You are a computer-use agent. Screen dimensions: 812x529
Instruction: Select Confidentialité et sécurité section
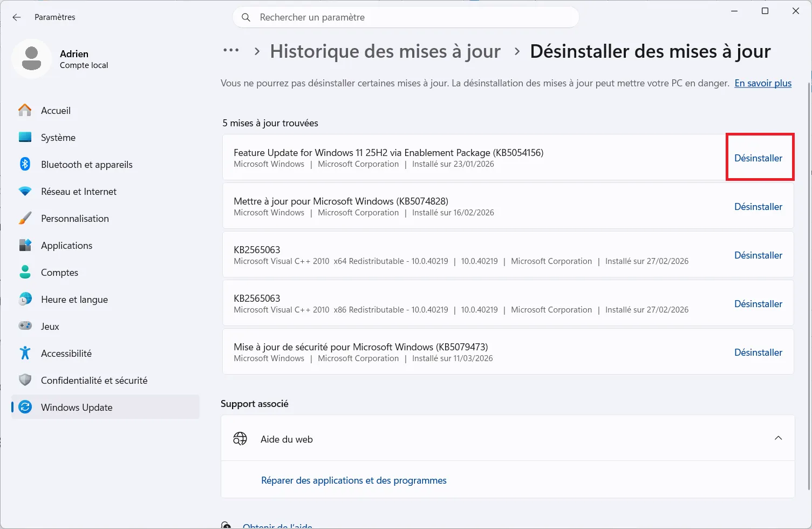[94, 380]
